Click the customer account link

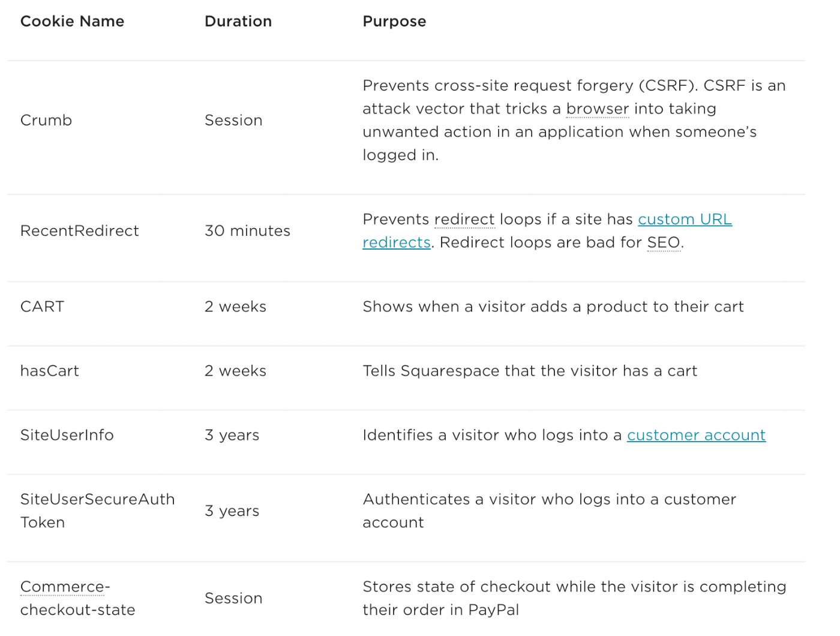pyautogui.click(x=696, y=435)
